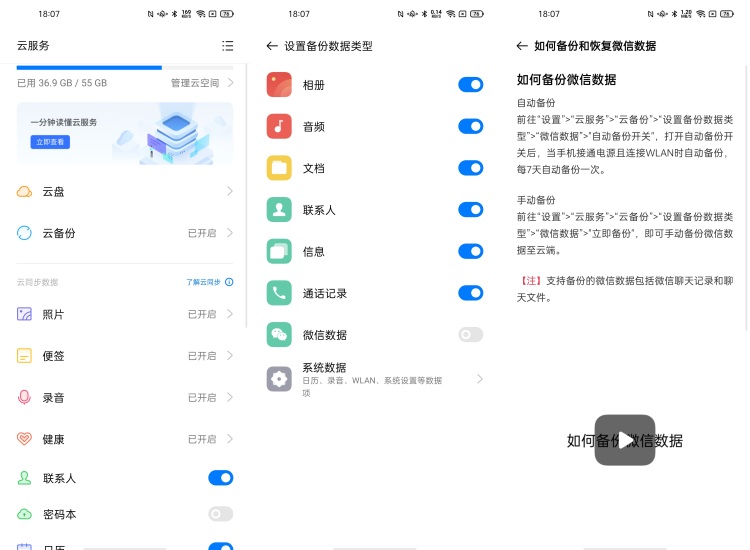Tap the 联系人 contacts icon in backup types
Screen dimensions: 750x550
[x=279, y=209]
